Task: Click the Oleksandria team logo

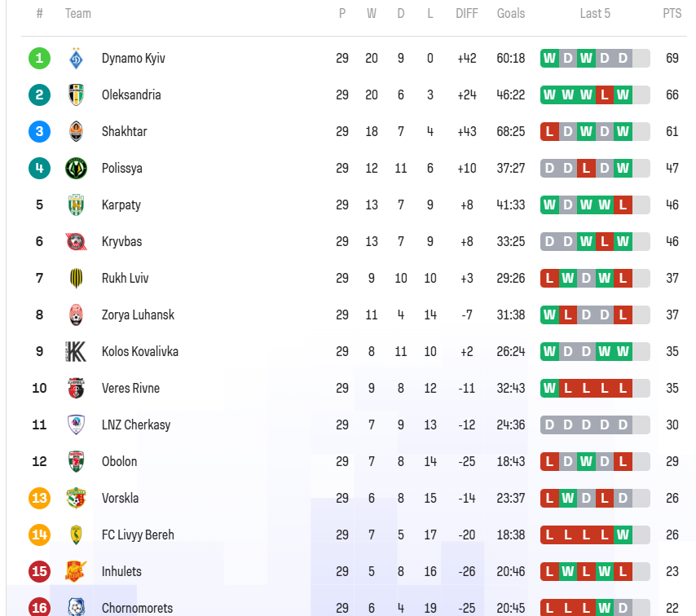Action: (x=76, y=95)
